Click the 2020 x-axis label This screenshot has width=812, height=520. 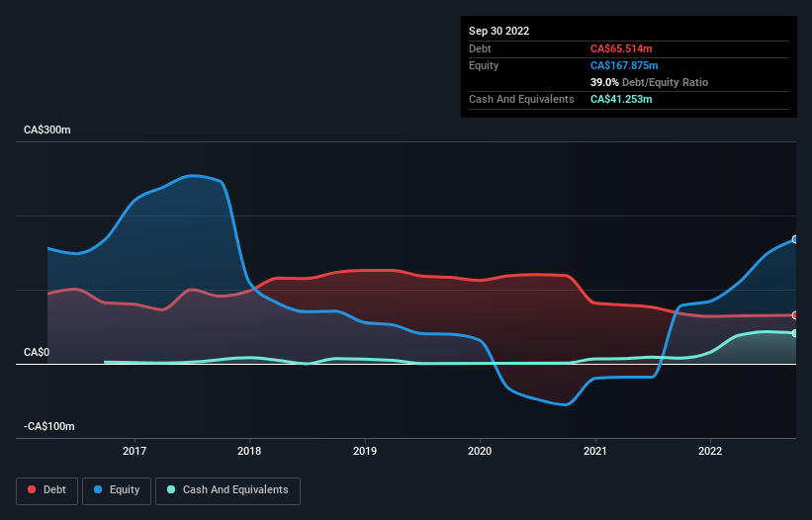click(480, 451)
